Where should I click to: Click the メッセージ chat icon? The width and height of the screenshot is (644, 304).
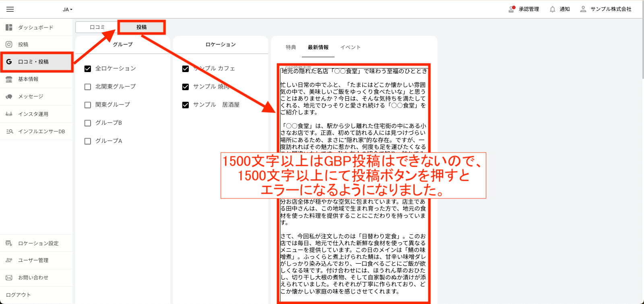point(9,97)
